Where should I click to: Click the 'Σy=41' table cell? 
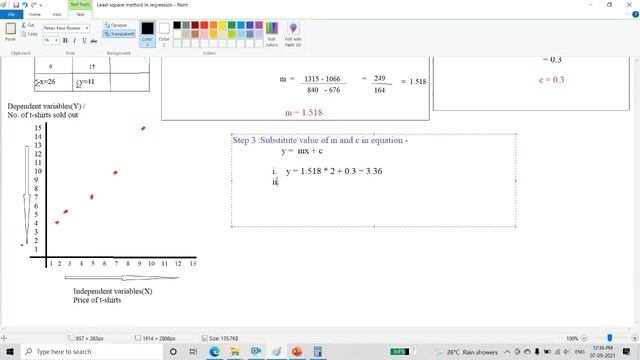(x=91, y=82)
